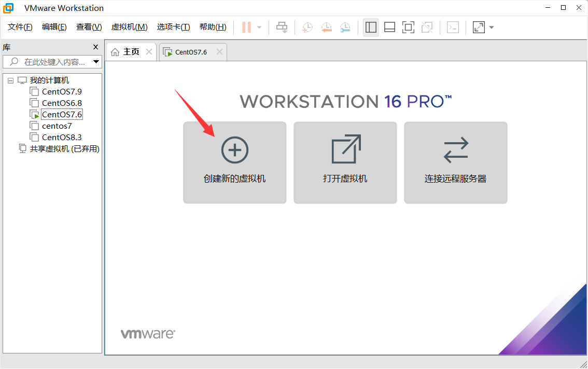The image size is (588, 369).
Task: Click the take snapshot toolbar icon
Action: 307,27
